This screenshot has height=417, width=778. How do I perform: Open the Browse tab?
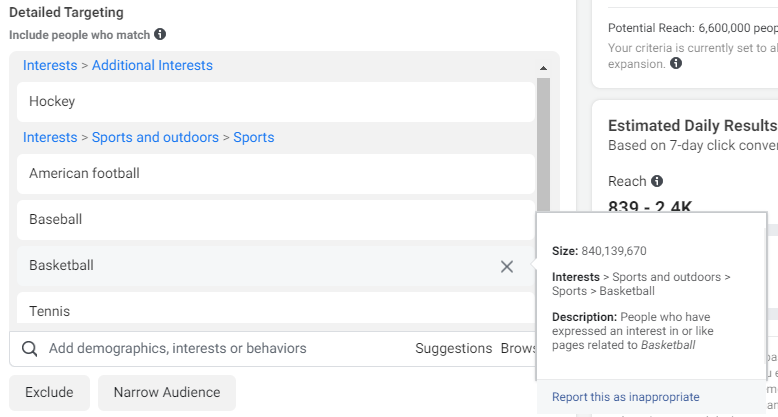(x=518, y=349)
